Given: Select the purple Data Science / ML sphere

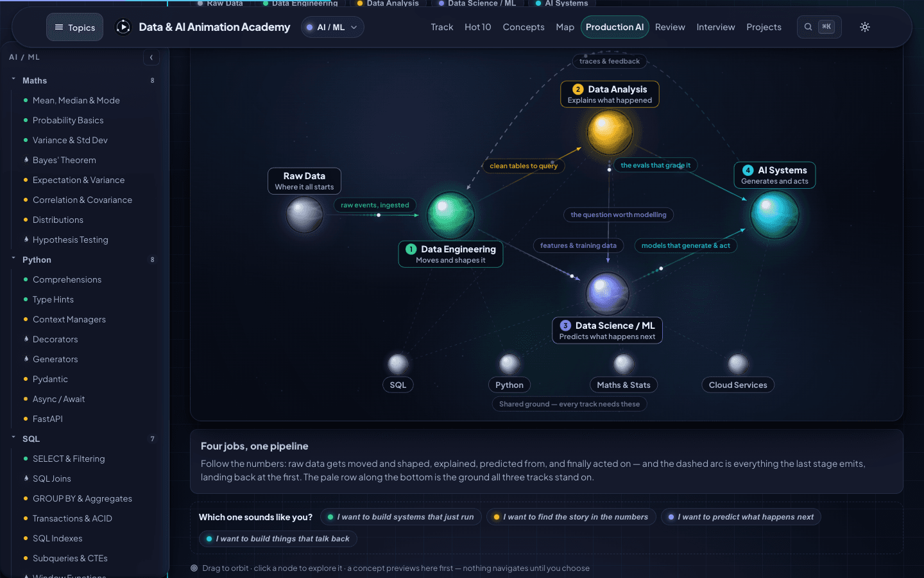Looking at the screenshot, I should click(x=607, y=294).
